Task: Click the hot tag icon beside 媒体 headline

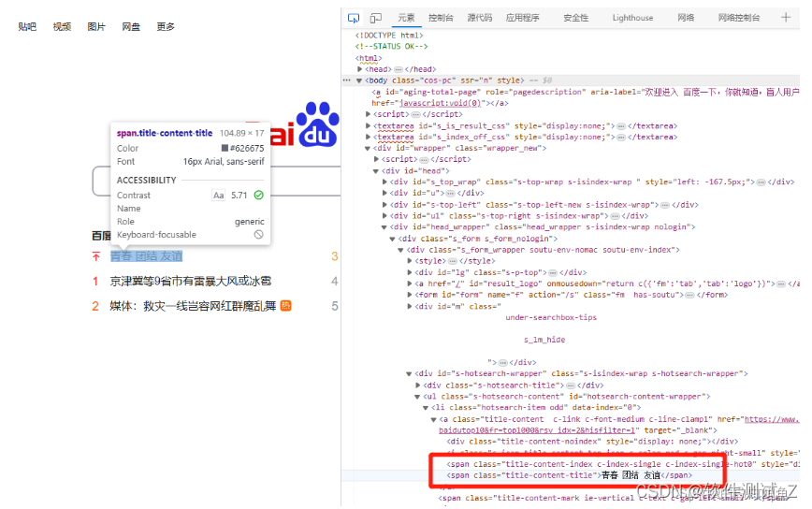Action: (286, 306)
